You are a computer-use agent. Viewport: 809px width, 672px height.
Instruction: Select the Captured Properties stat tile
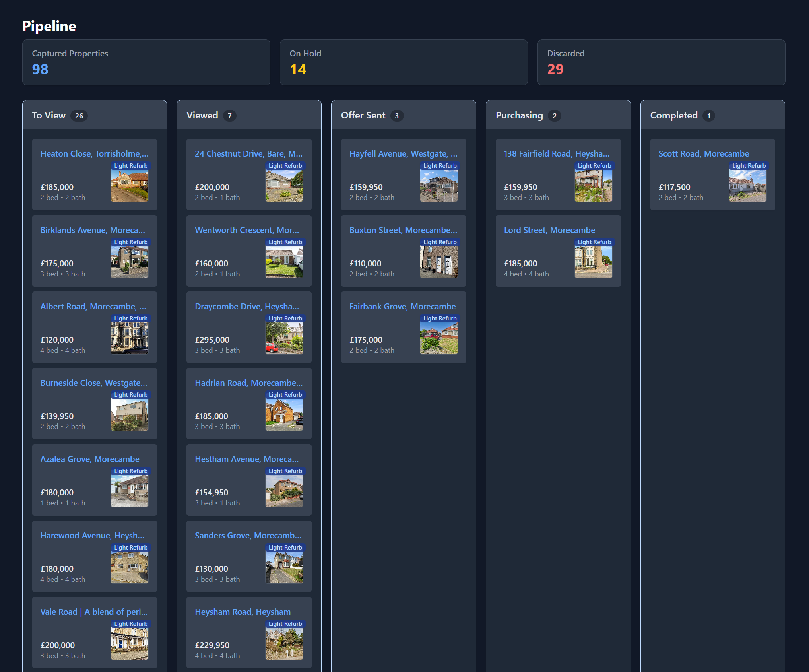click(x=147, y=62)
